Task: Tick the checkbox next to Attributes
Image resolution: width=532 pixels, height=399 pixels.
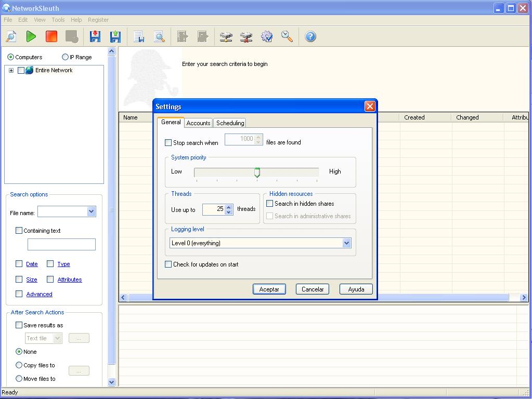Action: (x=50, y=280)
